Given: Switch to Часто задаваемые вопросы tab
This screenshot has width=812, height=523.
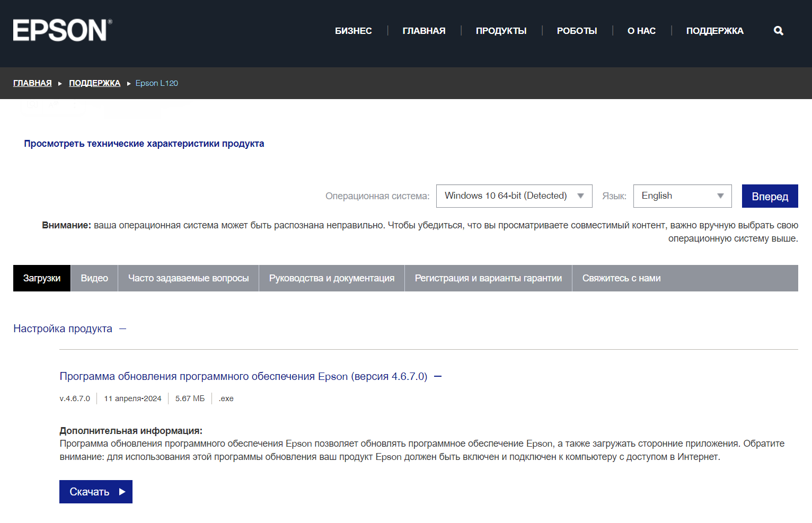Looking at the screenshot, I should (189, 278).
